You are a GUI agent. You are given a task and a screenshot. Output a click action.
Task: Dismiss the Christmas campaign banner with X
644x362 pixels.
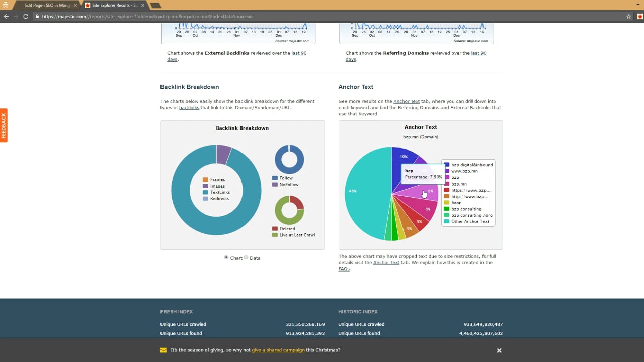[x=499, y=350]
